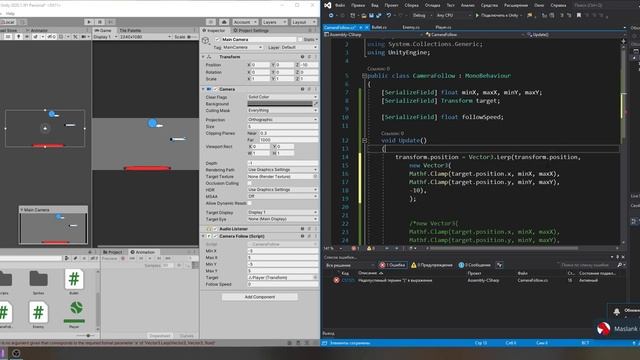
Task: Open the Animator tab
Action: 38,30
